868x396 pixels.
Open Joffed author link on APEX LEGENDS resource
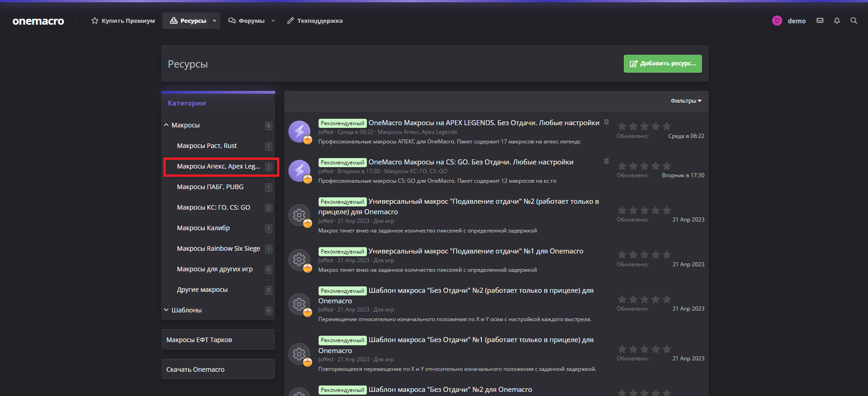pos(325,132)
